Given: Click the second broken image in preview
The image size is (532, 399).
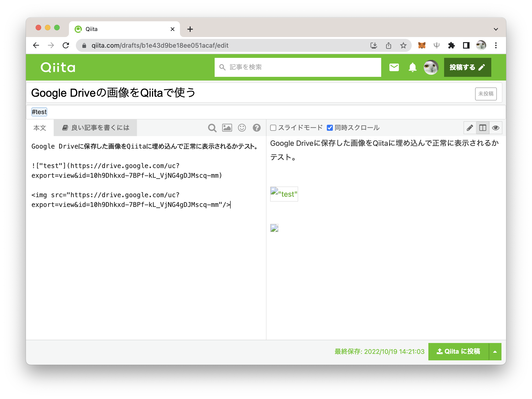Looking at the screenshot, I should pyautogui.click(x=274, y=228).
